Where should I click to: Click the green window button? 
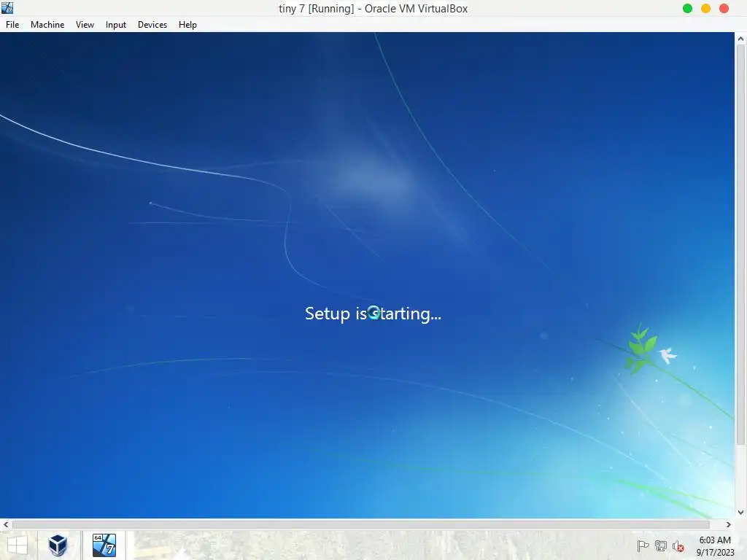[687, 9]
